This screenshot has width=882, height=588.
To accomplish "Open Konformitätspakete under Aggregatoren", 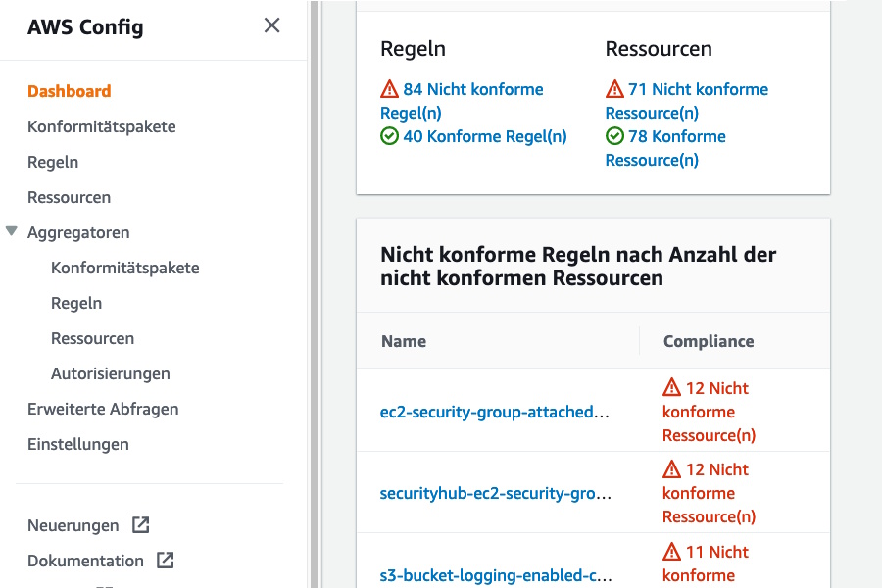I will click(x=124, y=268).
